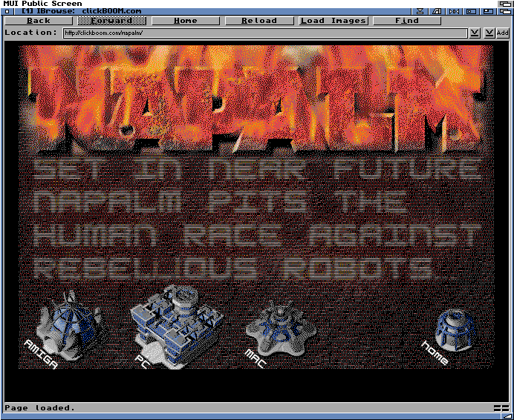Viewport: 514px width, 420px height.
Task: Click the Load Images button
Action: tap(333, 21)
